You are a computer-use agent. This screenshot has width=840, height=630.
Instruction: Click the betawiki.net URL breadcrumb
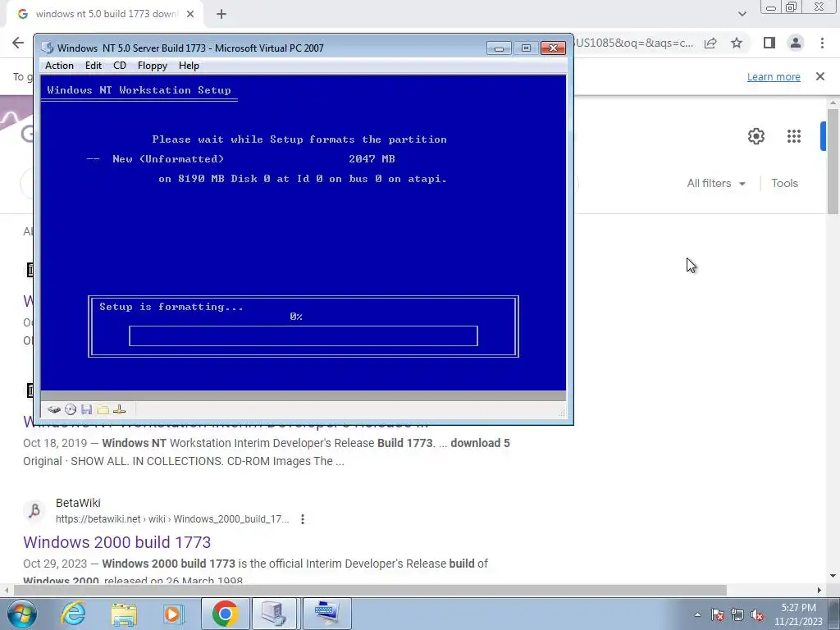pyautogui.click(x=172, y=519)
